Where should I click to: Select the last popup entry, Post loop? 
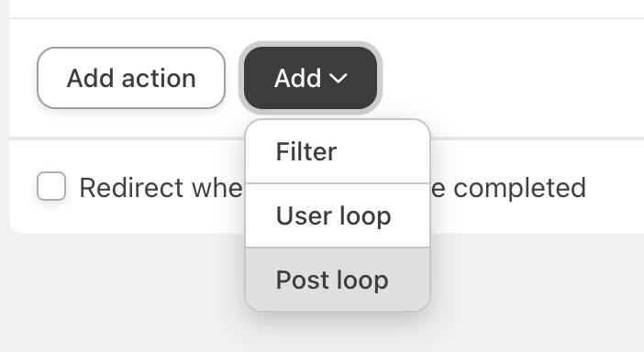coord(338,280)
